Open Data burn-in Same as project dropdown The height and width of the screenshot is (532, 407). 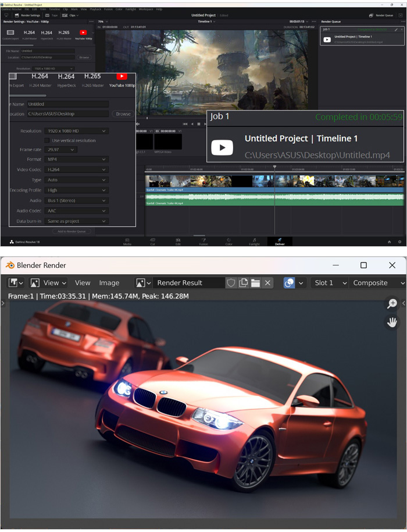point(77,221)
